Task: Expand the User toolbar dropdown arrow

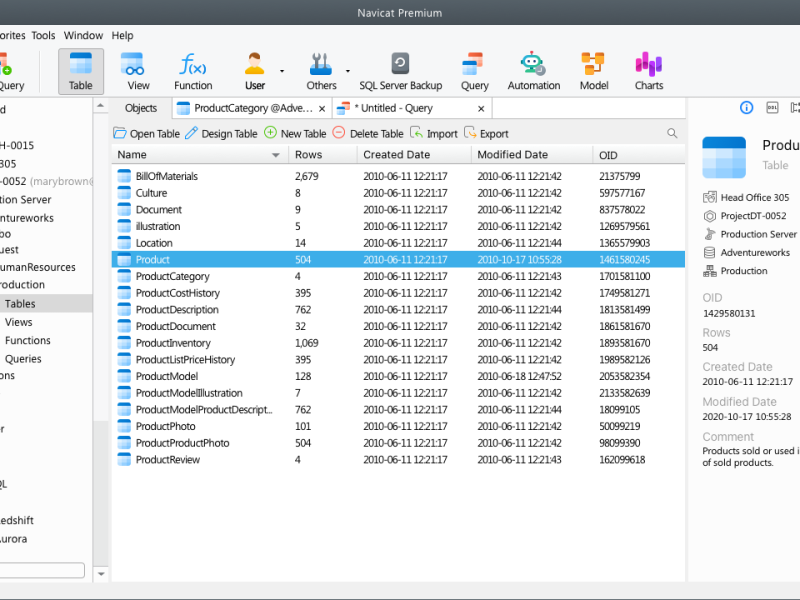Action: click(x=282, y=71)
